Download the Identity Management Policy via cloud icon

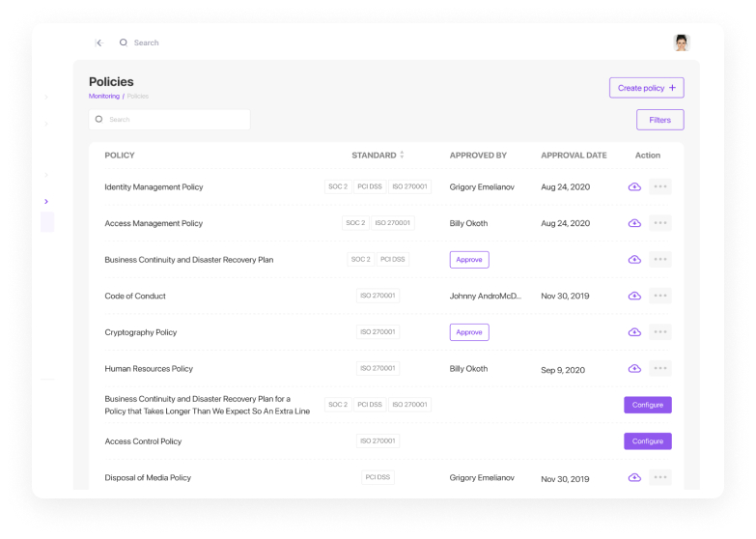[x=634, y=186]
